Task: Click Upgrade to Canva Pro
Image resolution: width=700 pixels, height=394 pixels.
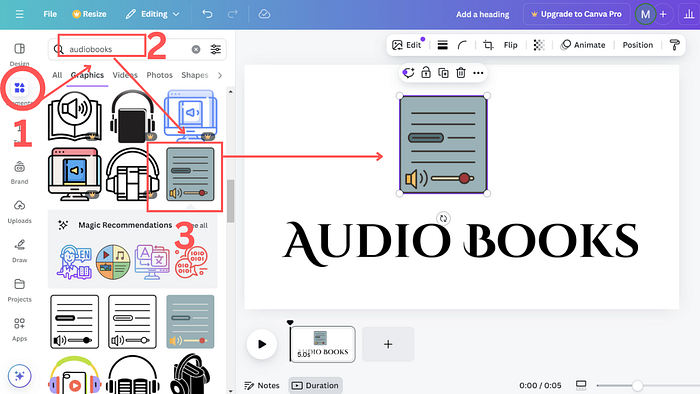Action: coord(576,14)
